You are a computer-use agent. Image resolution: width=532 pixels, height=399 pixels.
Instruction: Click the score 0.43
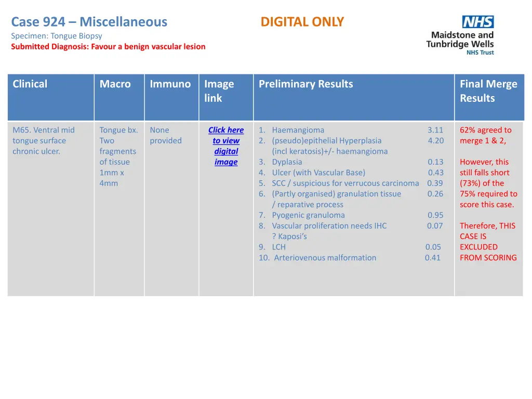point(436,172)
